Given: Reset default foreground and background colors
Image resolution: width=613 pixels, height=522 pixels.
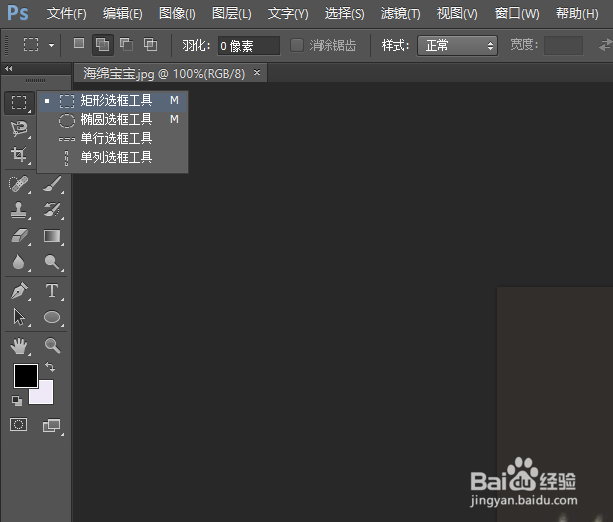Looking at the screenshot, I should click(17, 400).
